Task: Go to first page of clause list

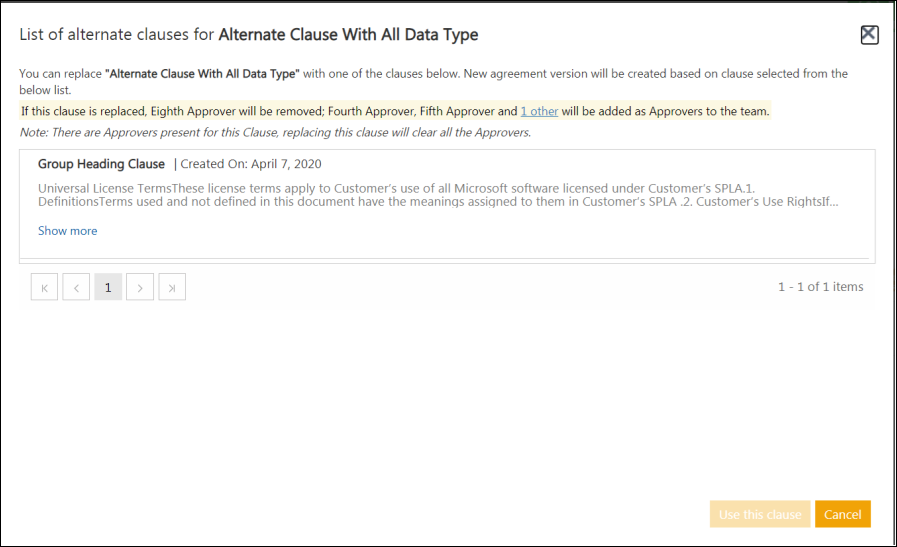Action: point(44,287)
